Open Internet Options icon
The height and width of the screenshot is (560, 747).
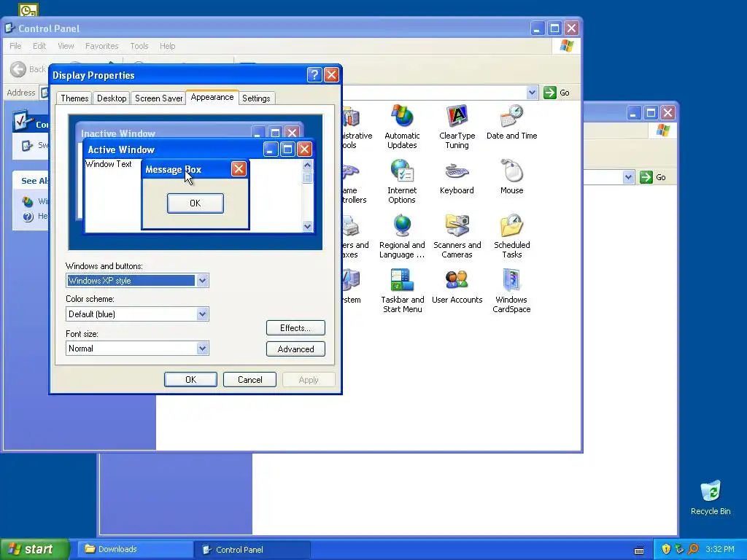(402, 182)
